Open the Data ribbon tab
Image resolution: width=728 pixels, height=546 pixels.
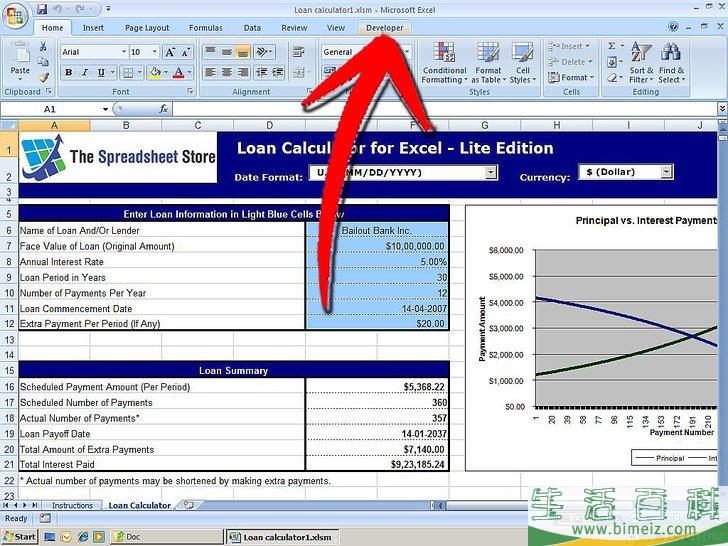point(252,28)
